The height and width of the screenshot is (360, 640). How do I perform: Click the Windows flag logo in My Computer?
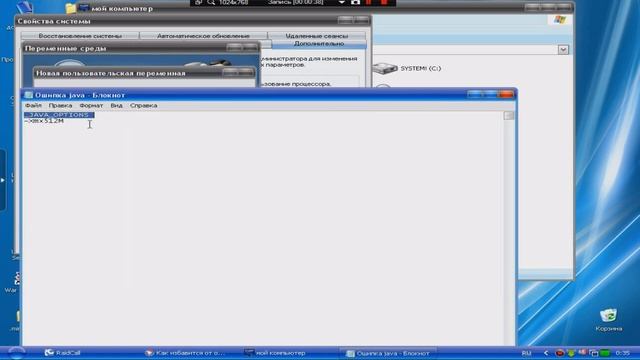pyautogui.click(x=560, y=20)
